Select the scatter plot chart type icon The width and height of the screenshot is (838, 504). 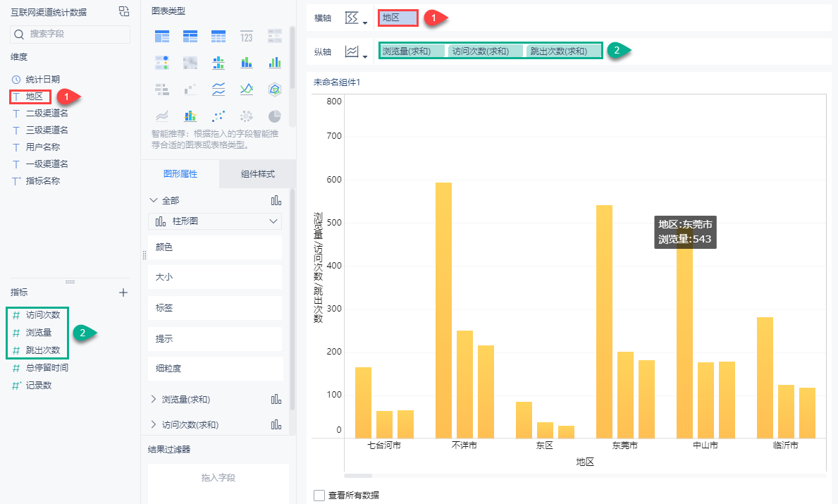pos(218,116)
